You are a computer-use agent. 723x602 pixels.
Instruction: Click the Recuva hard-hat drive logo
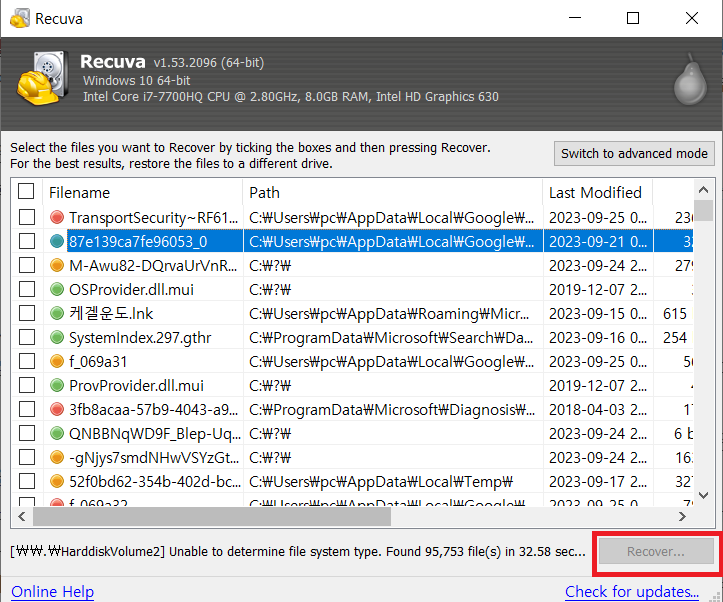coord(43,78)
